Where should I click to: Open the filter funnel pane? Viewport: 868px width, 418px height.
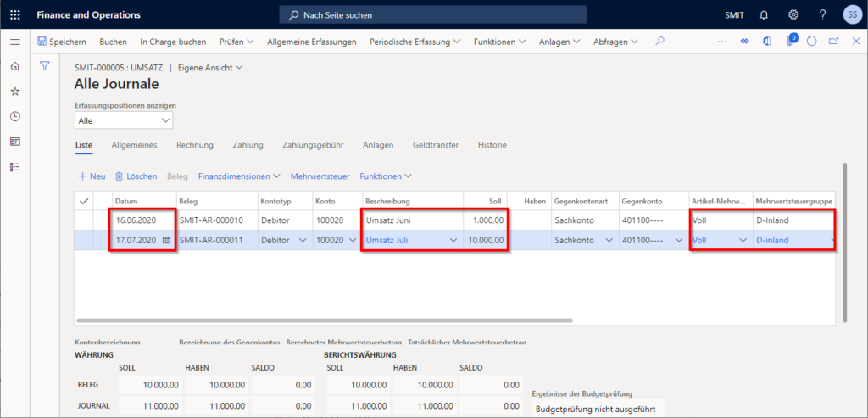pyautogui.click(x=45, y=66)
